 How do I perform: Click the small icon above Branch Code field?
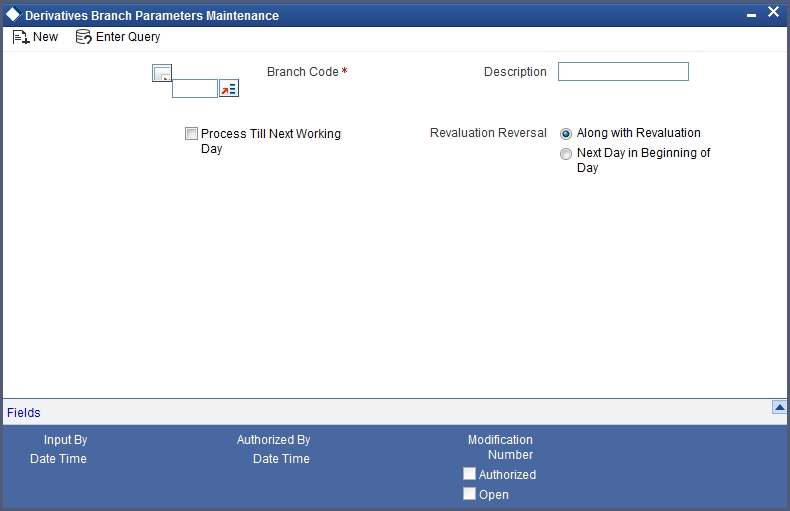tap(162, 73)
